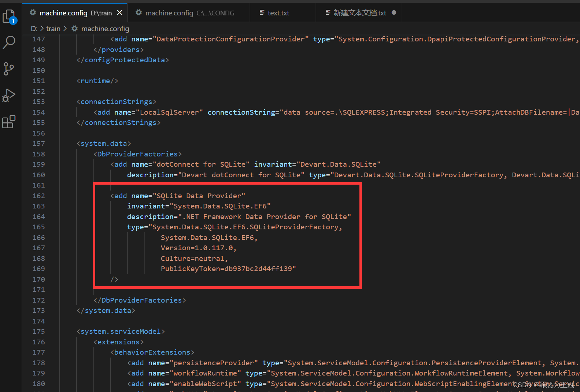Click Culture=neutral text on line 168
Viewport: 580px width, 392px height.
click(x=194, y=259)
